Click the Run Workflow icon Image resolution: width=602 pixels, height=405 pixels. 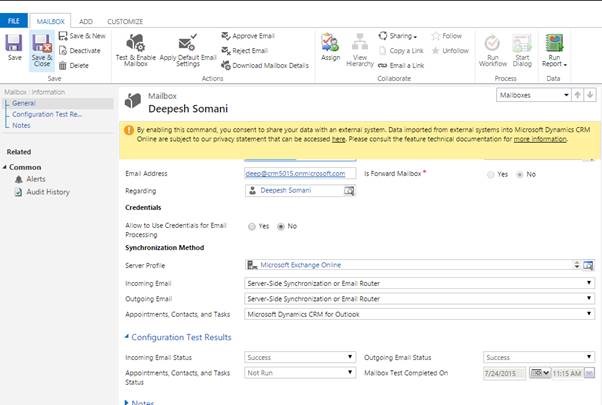tap(492, 48)
